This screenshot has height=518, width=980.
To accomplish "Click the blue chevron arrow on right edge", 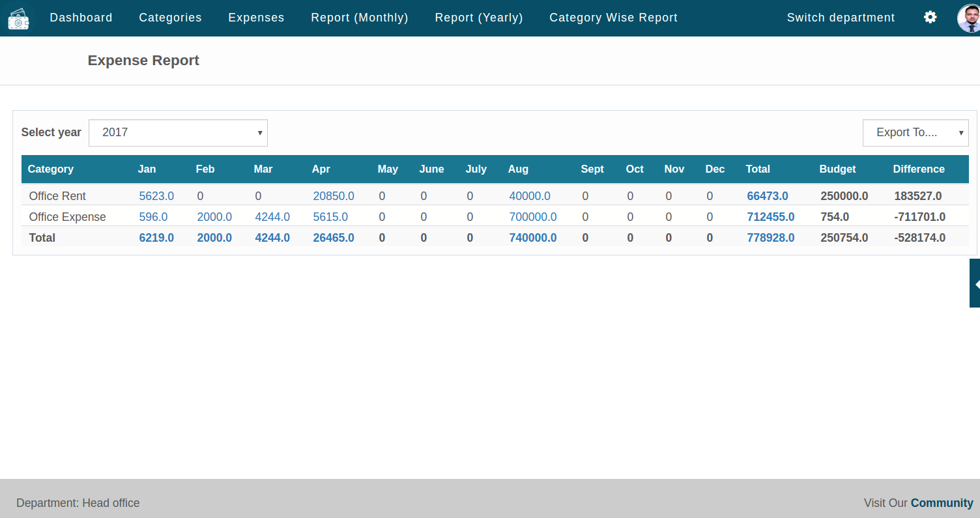I will 975,283.
